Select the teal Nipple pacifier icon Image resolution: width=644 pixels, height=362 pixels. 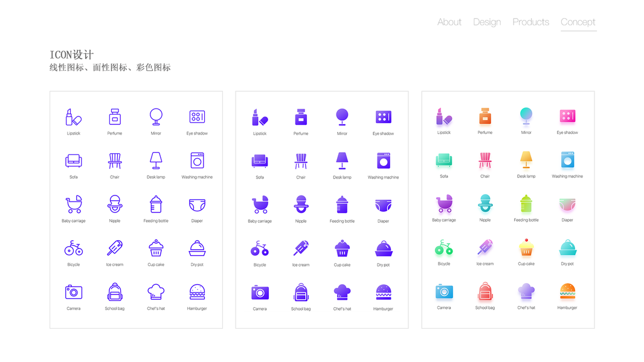(485, 203)
